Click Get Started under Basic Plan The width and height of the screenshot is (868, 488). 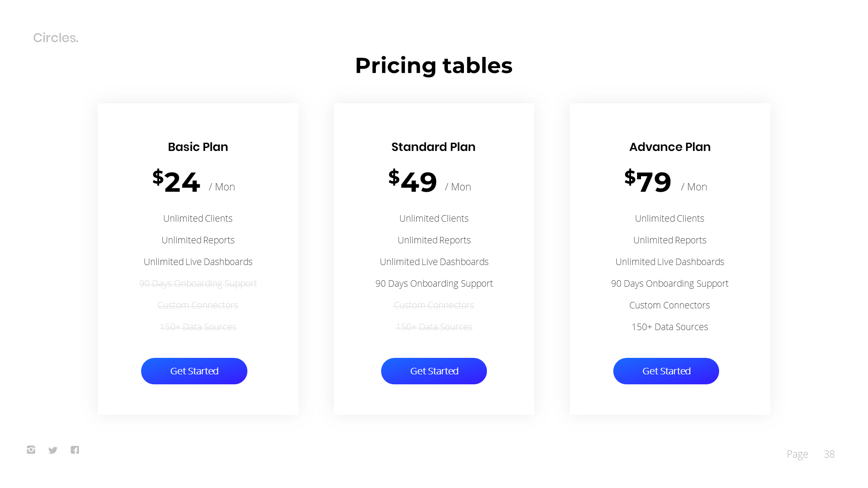[194, 371]
